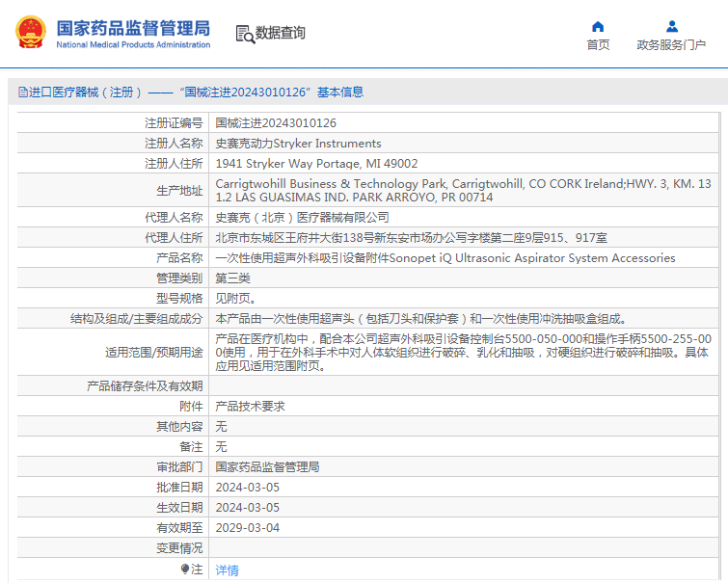Click the 数据查询 label

pos(280,33)
